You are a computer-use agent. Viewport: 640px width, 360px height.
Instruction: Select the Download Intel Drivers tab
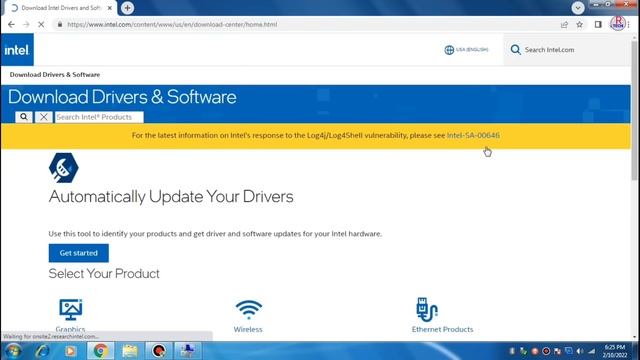pos(60,8)
